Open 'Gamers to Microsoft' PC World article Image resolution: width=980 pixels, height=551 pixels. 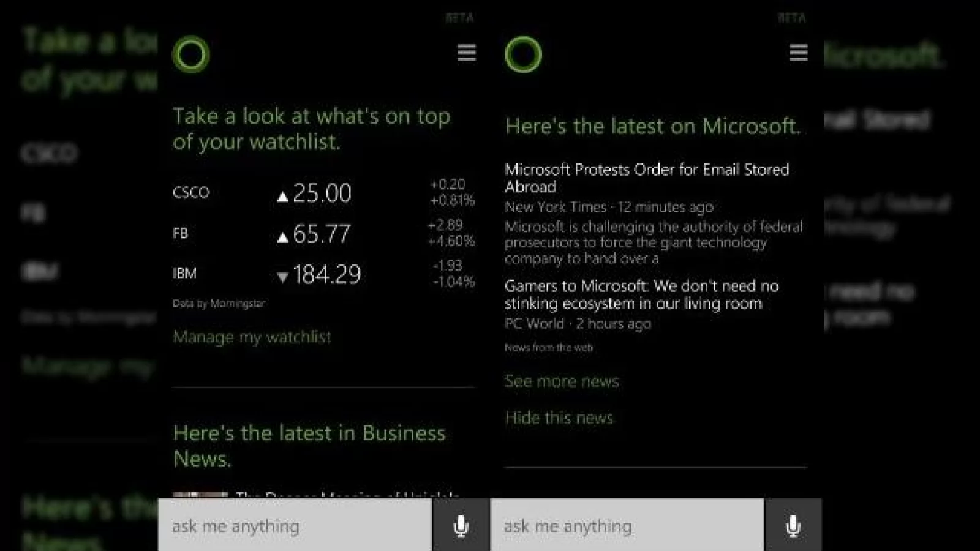pos(641,294)
